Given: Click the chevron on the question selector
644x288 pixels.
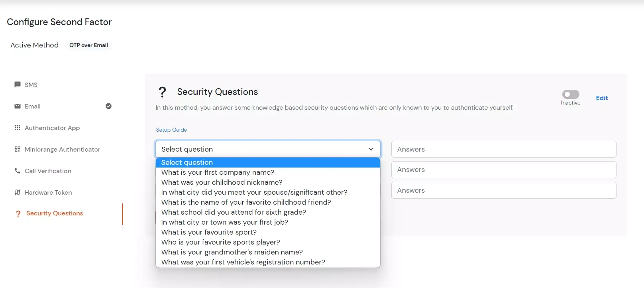Looking at the screenshot, I should [371, 149].
